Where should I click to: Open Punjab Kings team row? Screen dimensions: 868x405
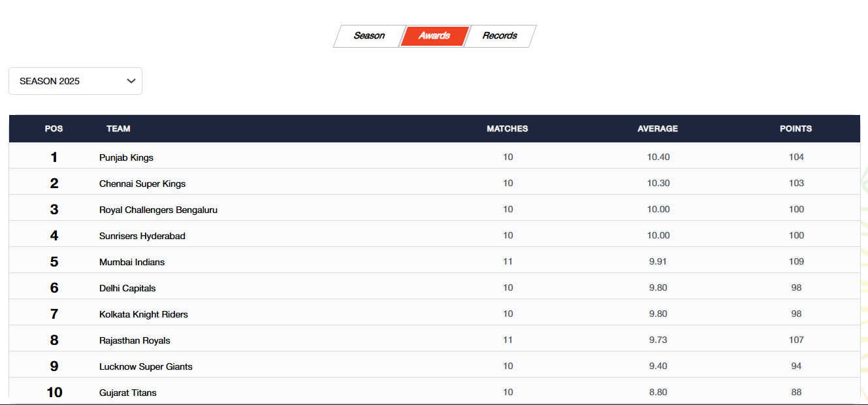[x=126, y=157]
